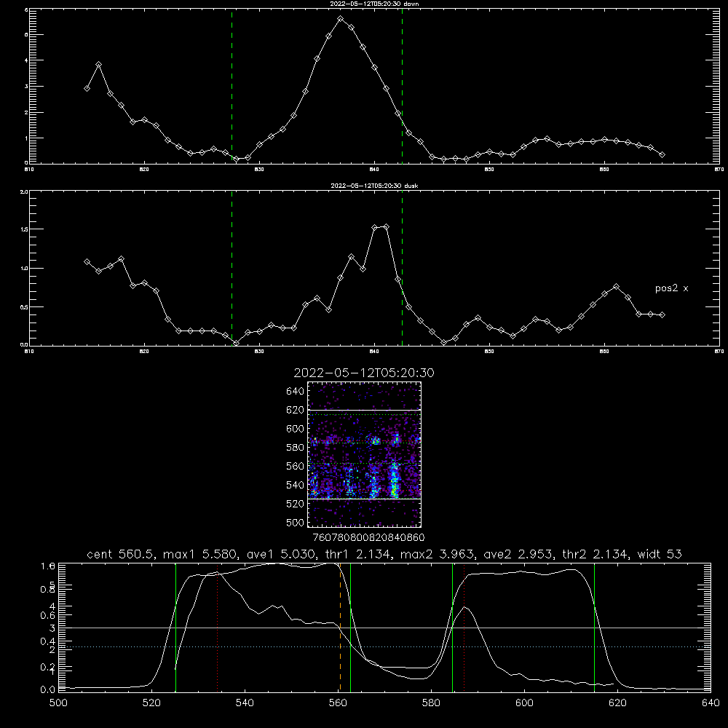The width and height of the screenshot is (728, 728).
Task: Click the '520' x-axis label of bottom plot
Action: (151, 703)
